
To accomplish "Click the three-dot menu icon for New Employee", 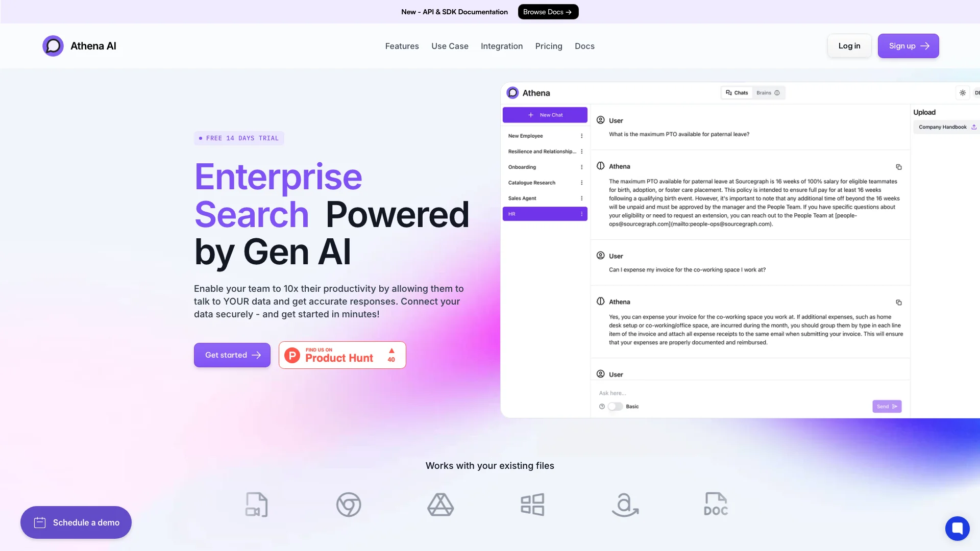I will (581, 135).
